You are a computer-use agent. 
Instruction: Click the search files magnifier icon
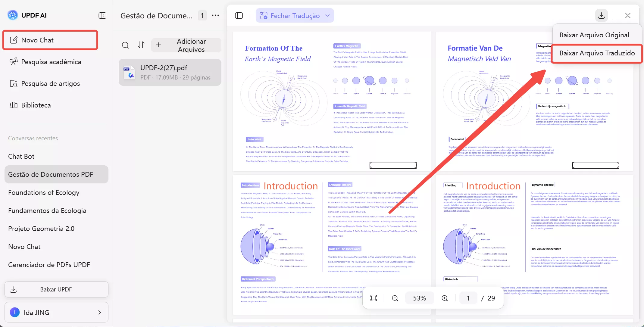click(x=125, y=45)
